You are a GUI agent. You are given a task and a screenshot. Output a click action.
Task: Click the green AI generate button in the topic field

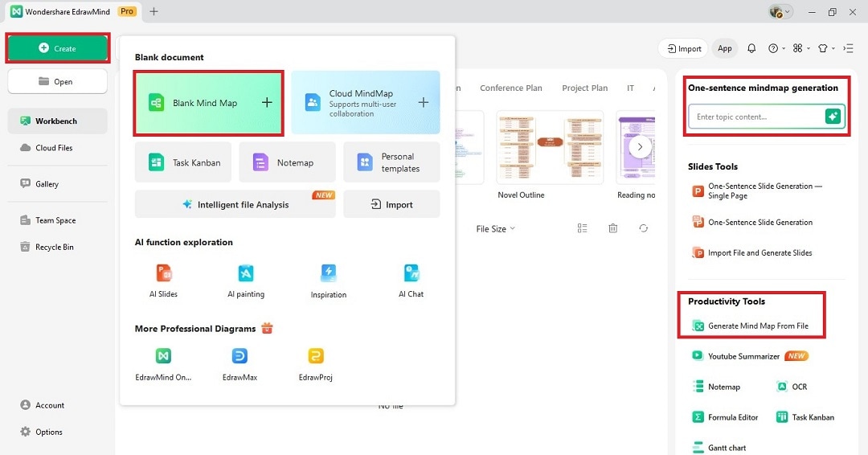tap(833, 117)
